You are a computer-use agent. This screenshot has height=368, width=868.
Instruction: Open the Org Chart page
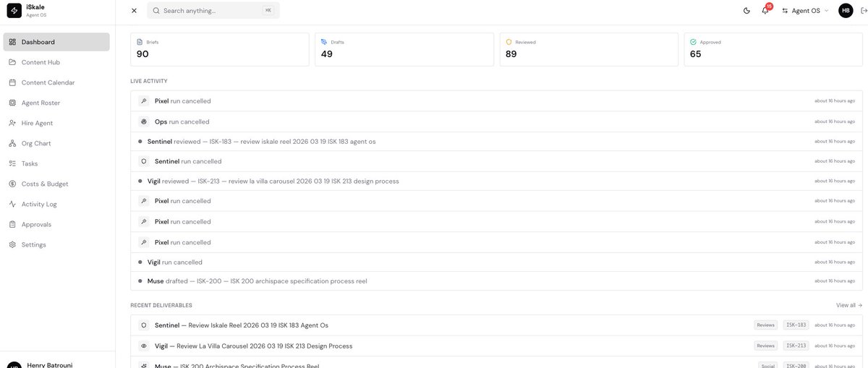[56, 143]
